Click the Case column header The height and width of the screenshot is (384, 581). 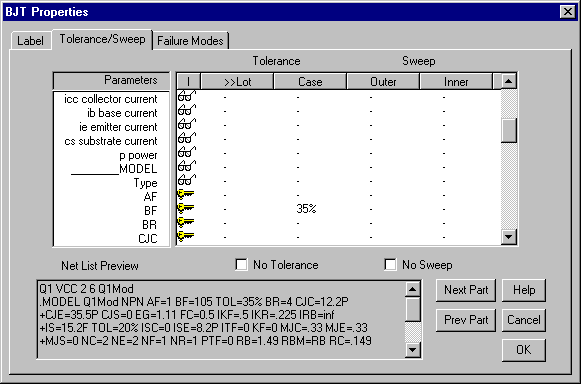(x=310, y=82)
